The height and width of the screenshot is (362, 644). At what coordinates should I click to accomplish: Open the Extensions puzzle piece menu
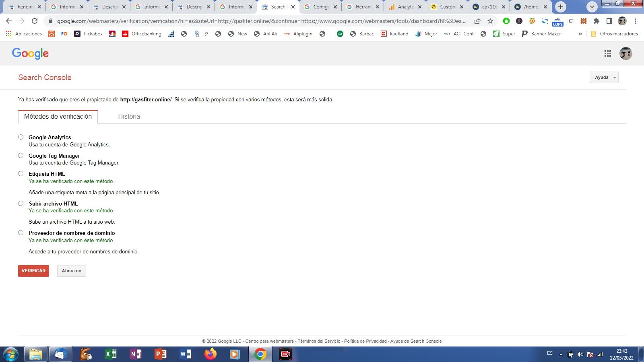pos(597,21)
